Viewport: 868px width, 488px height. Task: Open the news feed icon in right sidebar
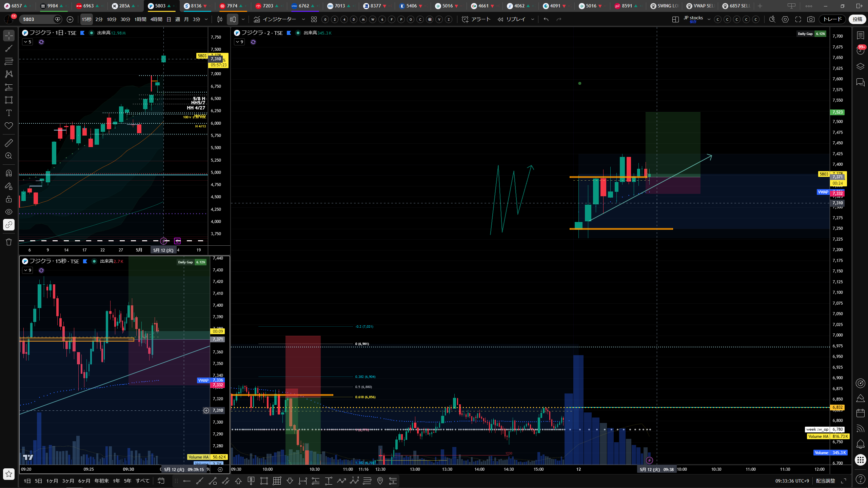tap(861, 429)
